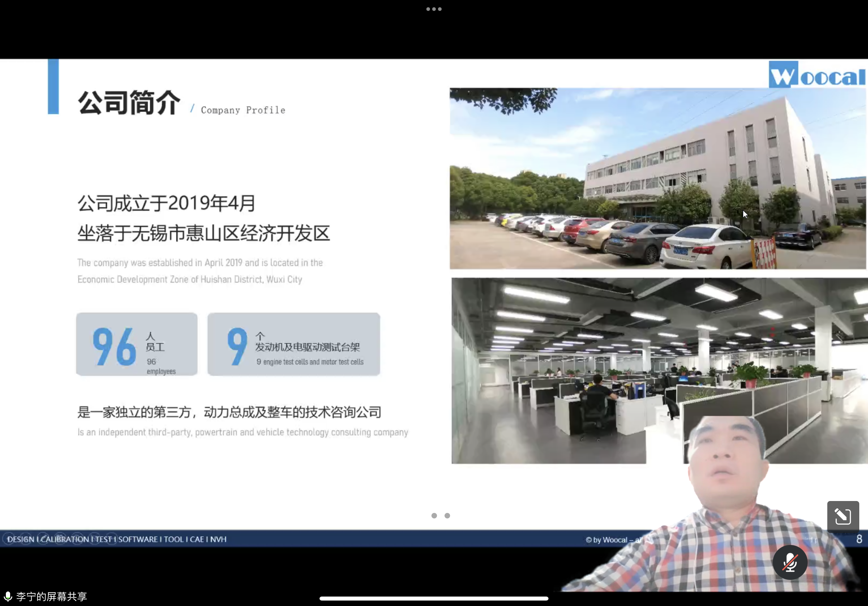This screenshot has height=606, width=868.
Task: Tap the three-dot multitasking menu at top
Action: pos(434,9)
